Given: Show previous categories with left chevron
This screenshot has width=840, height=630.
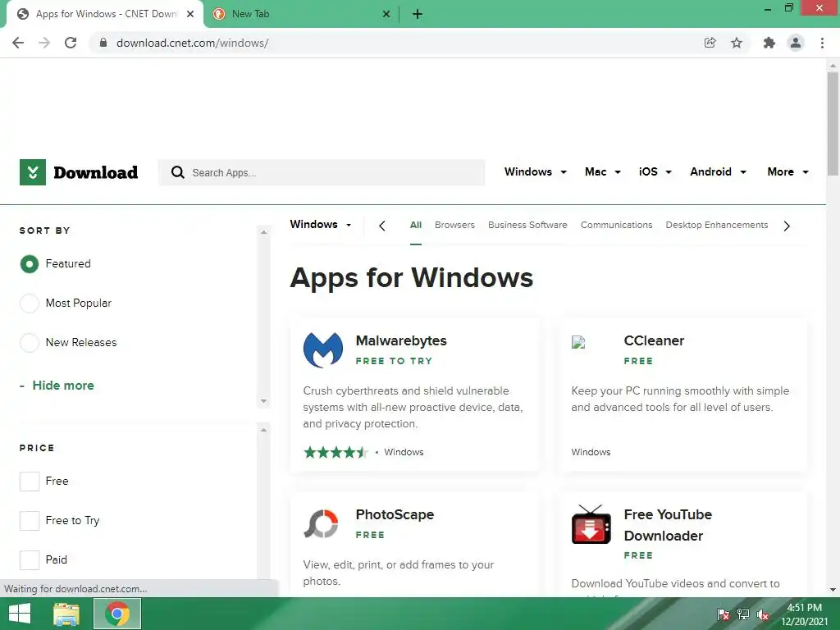Looking at the screenshot, I should click(x=382, y=226).
